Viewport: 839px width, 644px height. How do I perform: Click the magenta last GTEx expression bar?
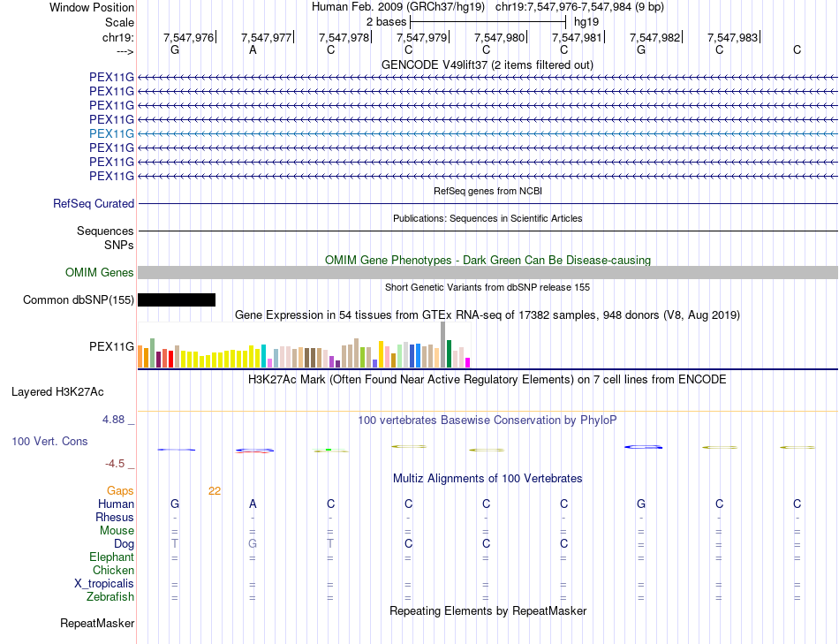[x=468, y=362]
